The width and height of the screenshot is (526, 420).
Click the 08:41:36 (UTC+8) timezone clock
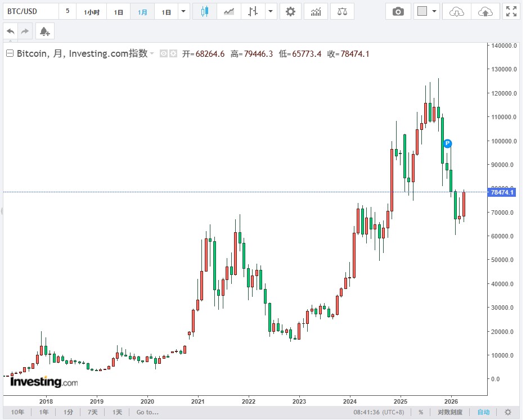379,412
